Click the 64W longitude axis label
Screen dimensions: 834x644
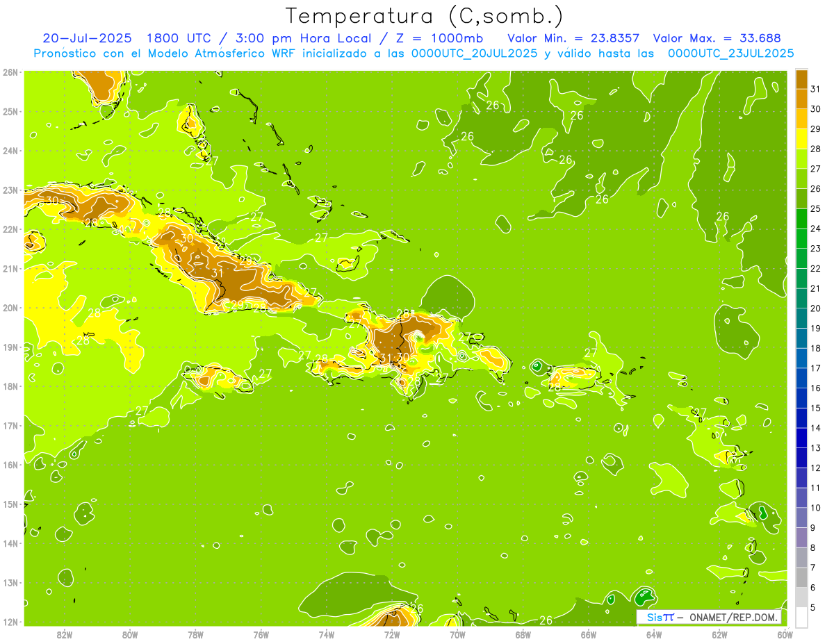point(654,634)
